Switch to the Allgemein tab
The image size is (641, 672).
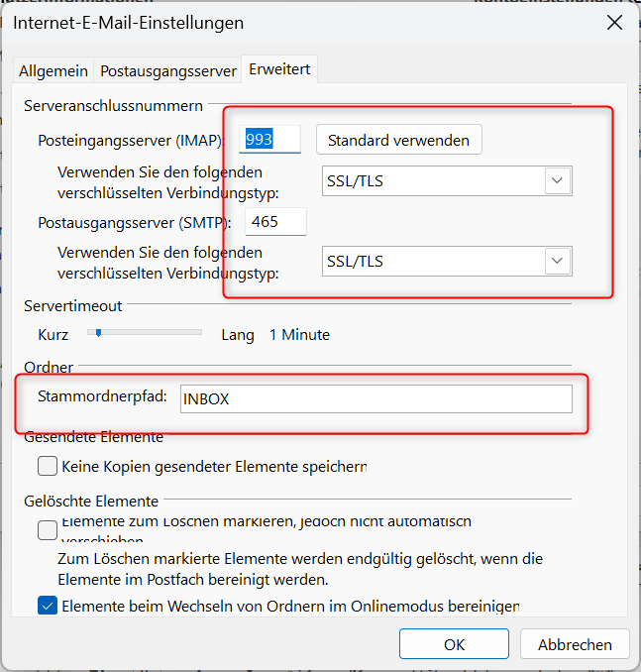[54, 71]
